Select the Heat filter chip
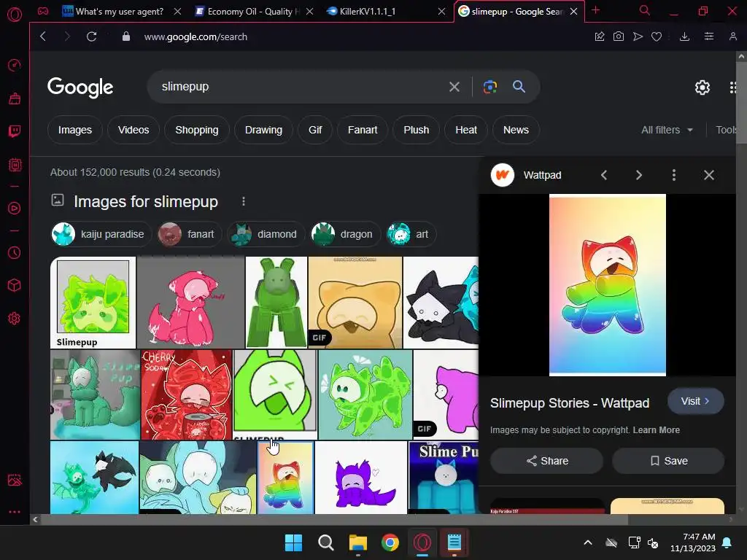The image size is (747, 560). 466,130
